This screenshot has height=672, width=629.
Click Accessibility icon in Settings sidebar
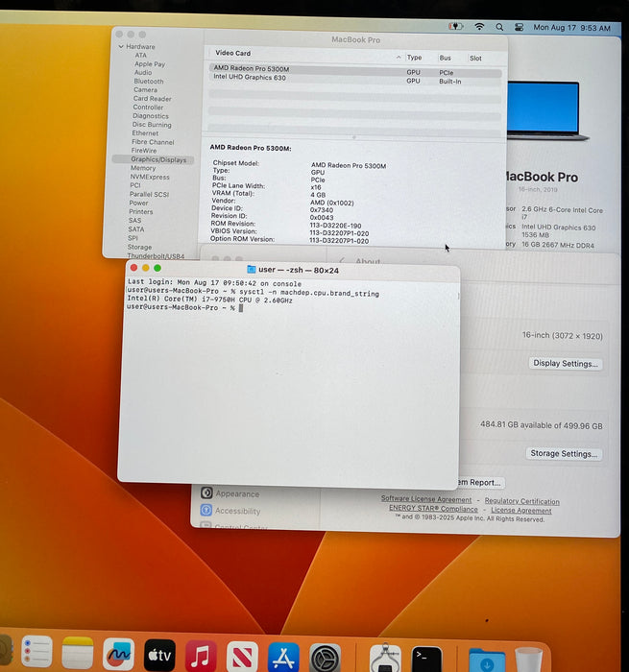206,510
